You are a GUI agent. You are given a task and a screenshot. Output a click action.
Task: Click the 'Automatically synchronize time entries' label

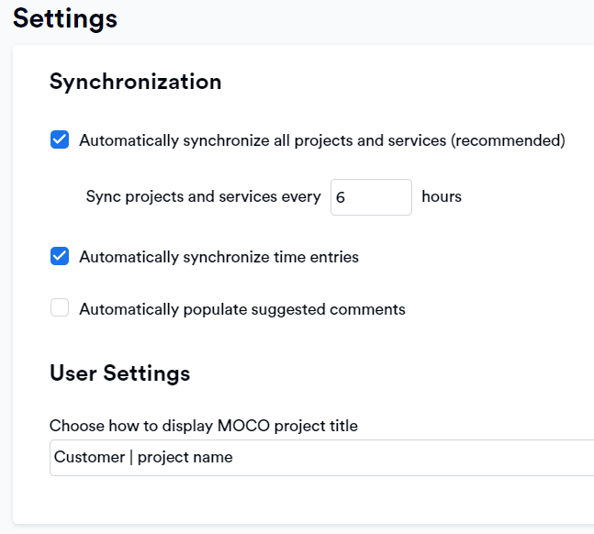pyautogui.click(x=219, y=257)
